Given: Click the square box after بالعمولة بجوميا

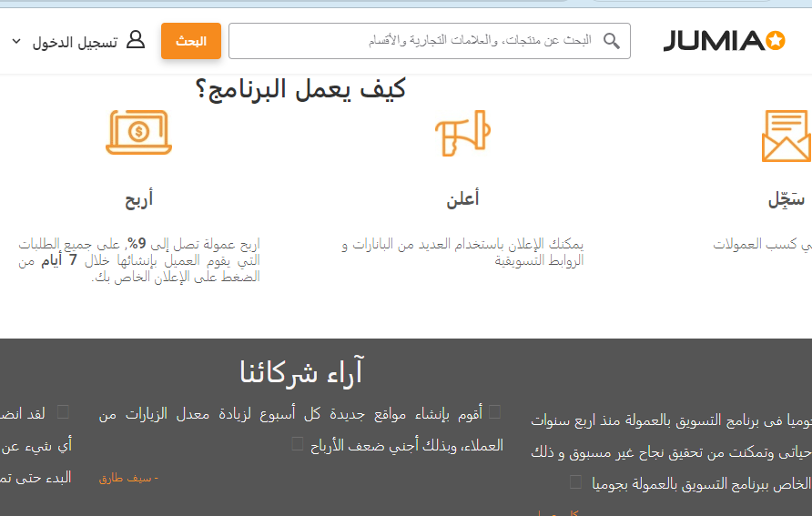Looking at the screenshot, I should pyautogui.click(x=575, y=481).
